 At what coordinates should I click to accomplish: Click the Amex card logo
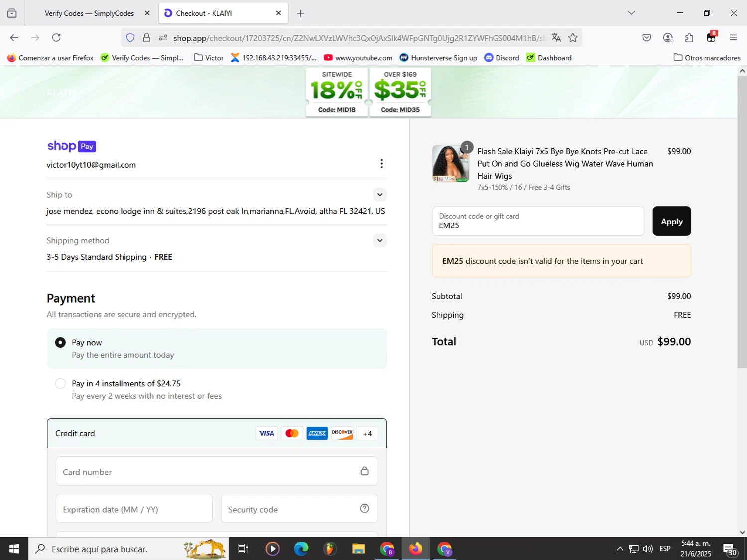[x=317, y=433]
